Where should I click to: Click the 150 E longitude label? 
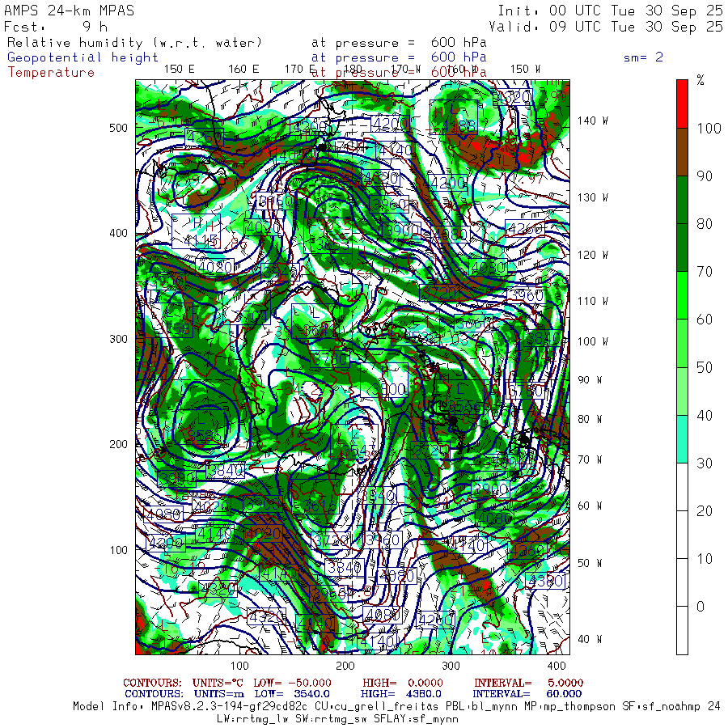point(180,70)
